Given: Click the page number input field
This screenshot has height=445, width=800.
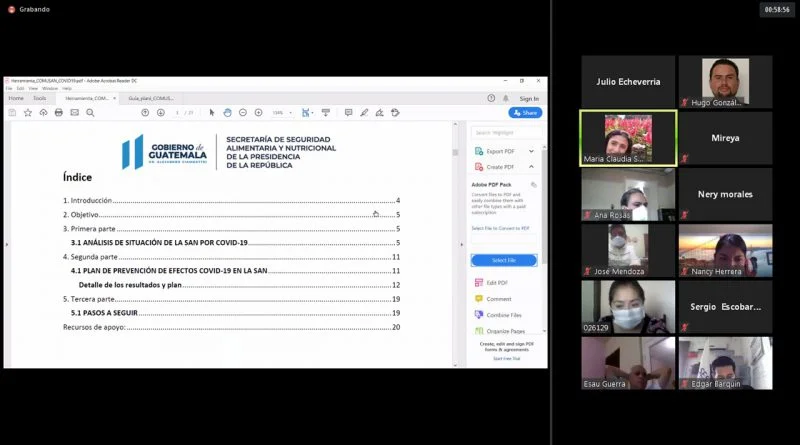Looking at the screenshot, I should [x=178, y=113].
